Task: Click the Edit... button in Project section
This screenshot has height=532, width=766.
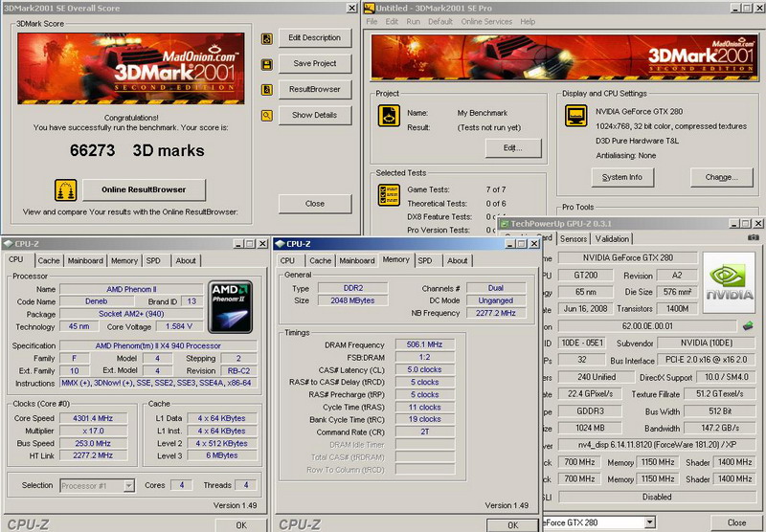Action: pyautogui.click(x=513, y=148)
